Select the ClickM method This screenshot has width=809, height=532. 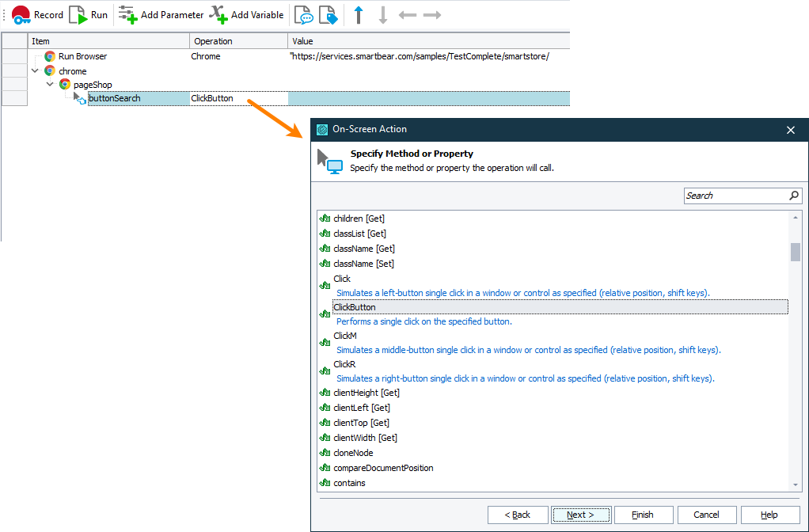(344, 336)
